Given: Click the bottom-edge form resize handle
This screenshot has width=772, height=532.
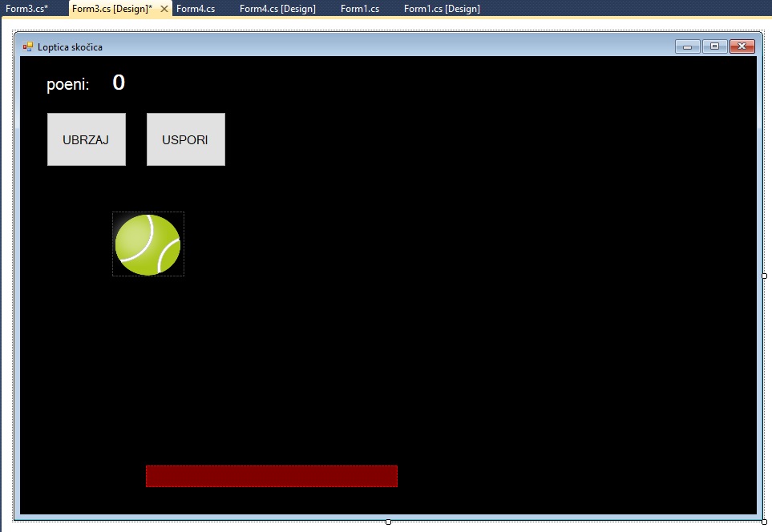Looking at the screenshot, I should coord(389,522).
